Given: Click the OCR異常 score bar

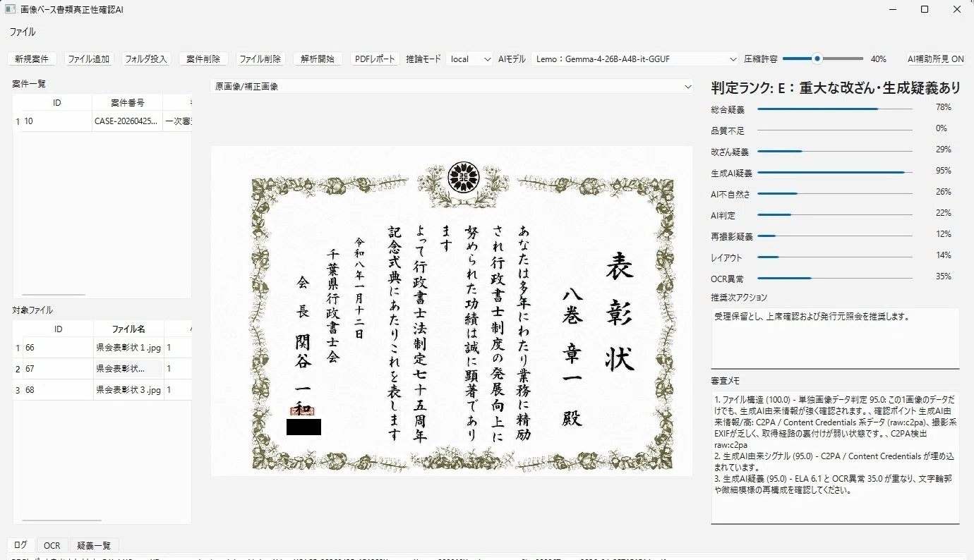Looking at the screenshot, I should pyautogui.click(x=834, y=278).
